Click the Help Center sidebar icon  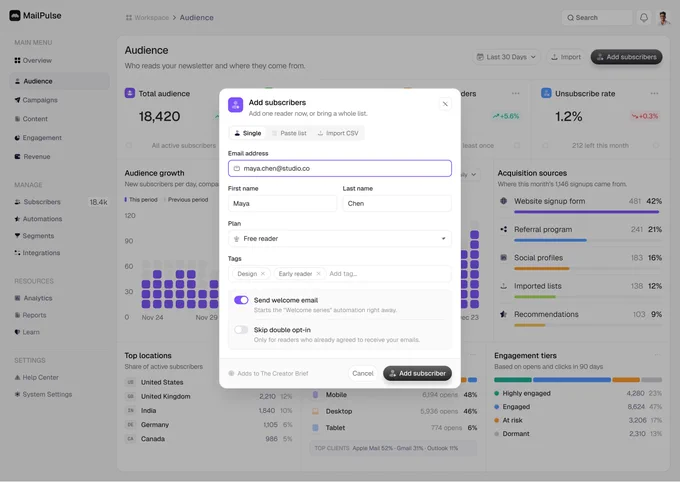tap(17, 377)
